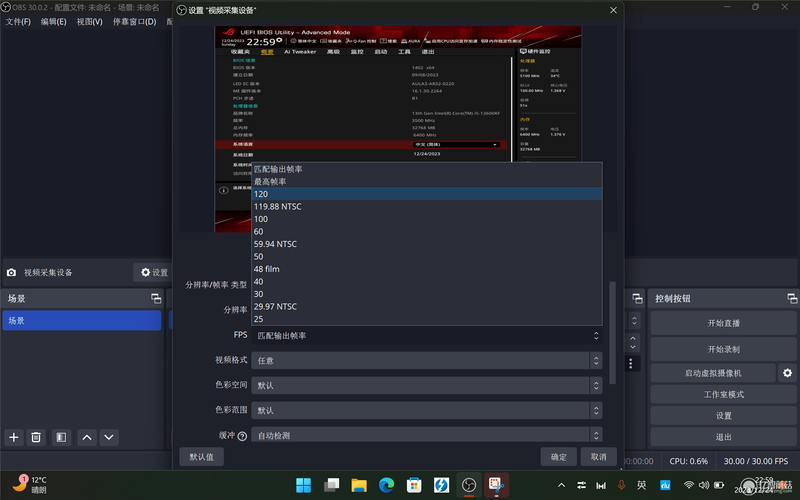Choose 30 from the FPS options
This screenshot has width=800, height=500.
pyautogui.click(x=427, y=294)
